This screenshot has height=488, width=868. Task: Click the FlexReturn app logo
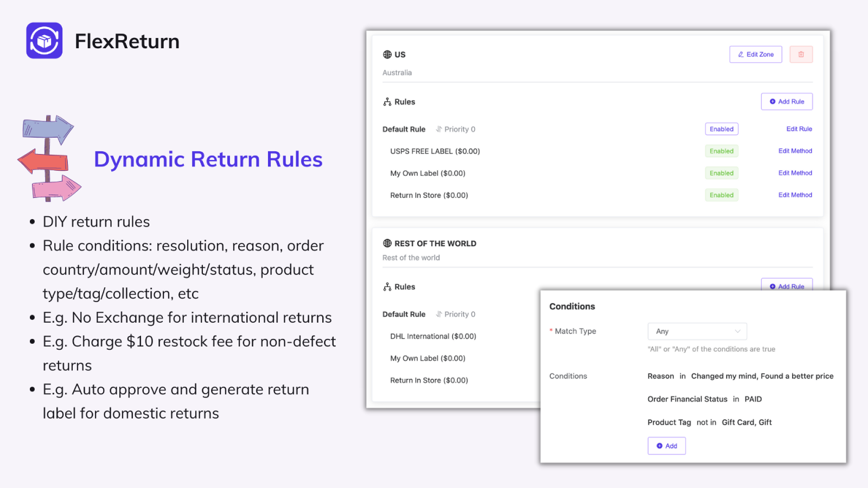pyautogui.click(x=44, y=41)
